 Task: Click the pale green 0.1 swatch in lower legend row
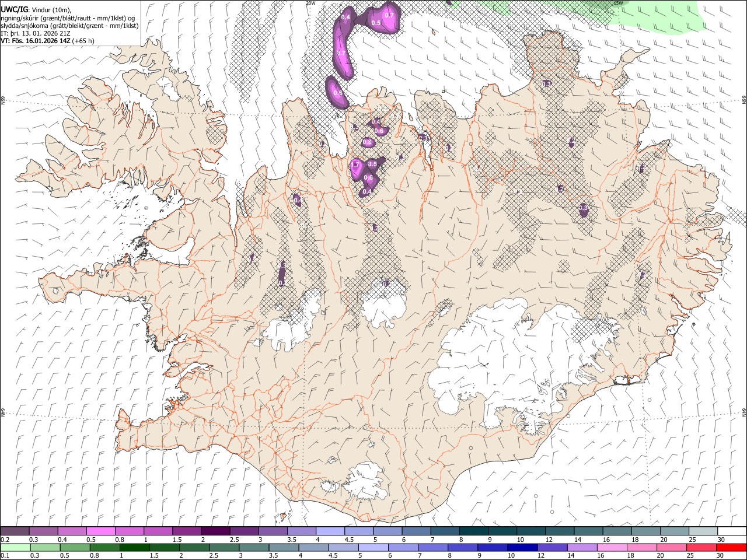15,548
